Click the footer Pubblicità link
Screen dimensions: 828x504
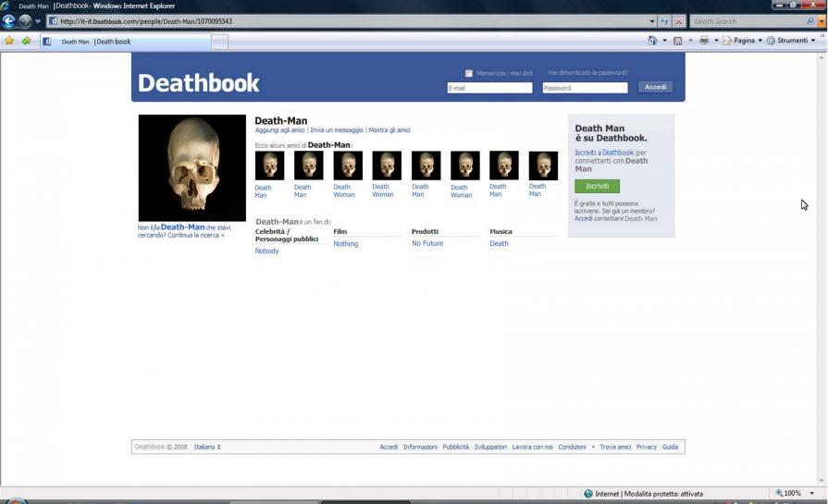point(456,447)
